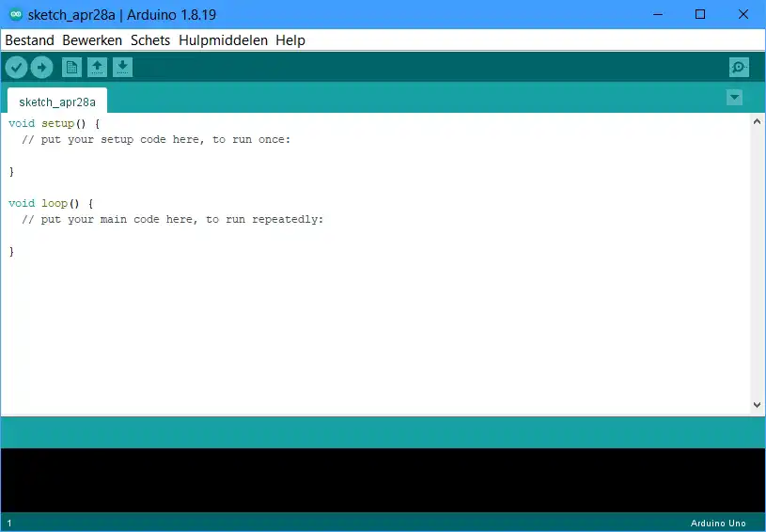Open the Bestand menu

coord(29,40)
